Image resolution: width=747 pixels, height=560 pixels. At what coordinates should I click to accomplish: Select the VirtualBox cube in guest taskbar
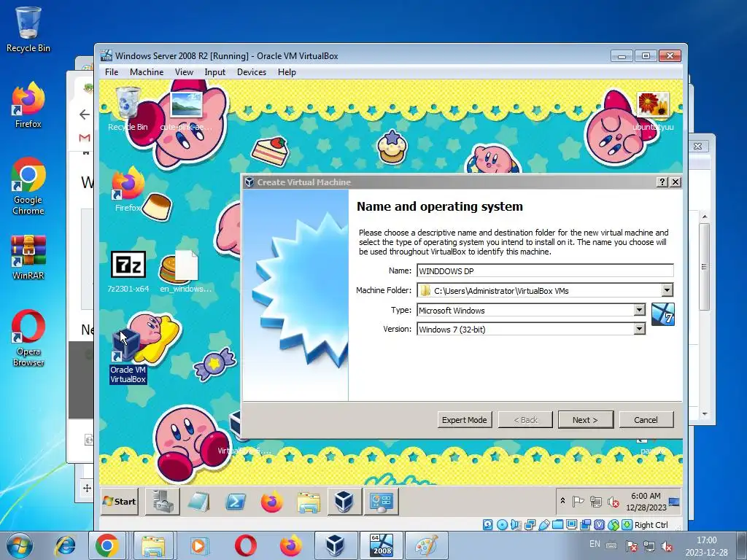[x=344, y=502]
